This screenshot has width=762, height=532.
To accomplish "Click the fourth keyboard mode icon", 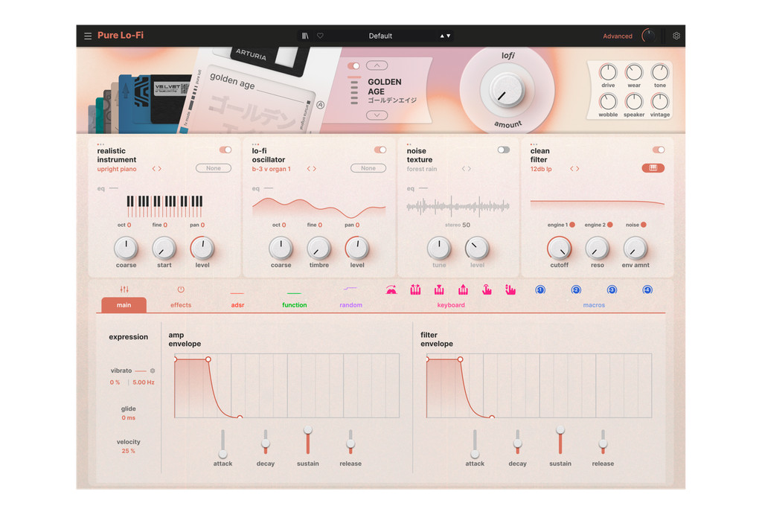I will (463, 290).
